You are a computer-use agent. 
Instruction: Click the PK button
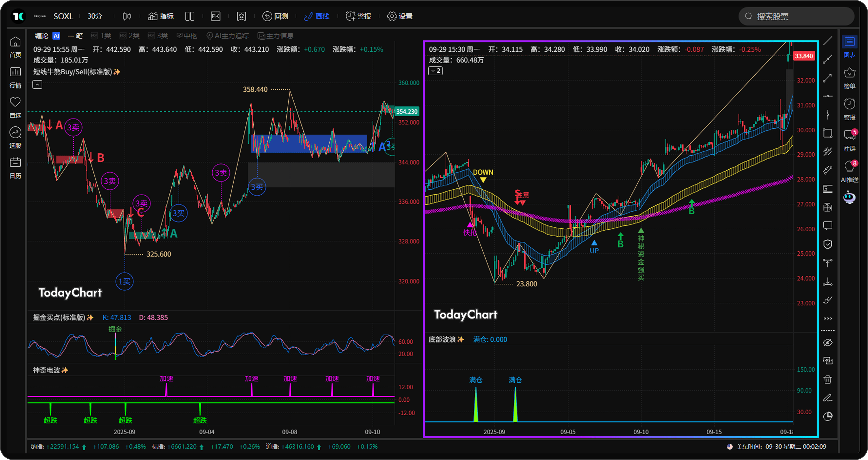(215, 16)
